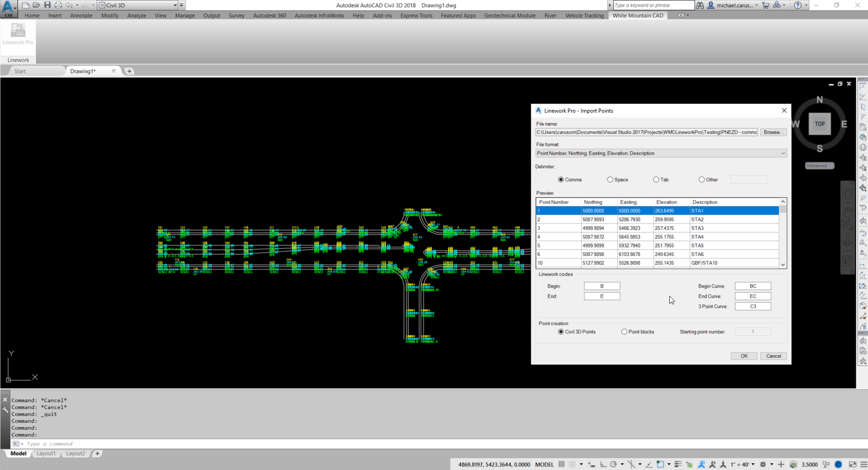
Task: Toggle the grid display icon in status bar
Action: pos(562,464)
